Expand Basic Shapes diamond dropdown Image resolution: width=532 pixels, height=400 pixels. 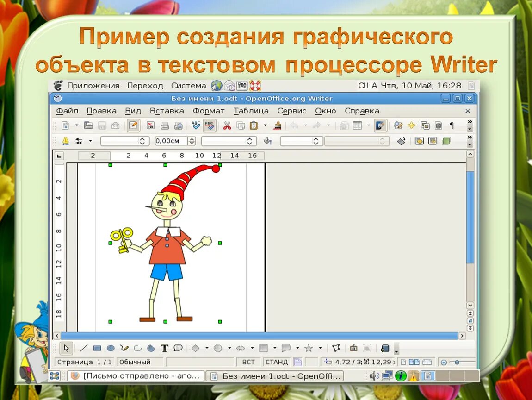pos(207,348)
